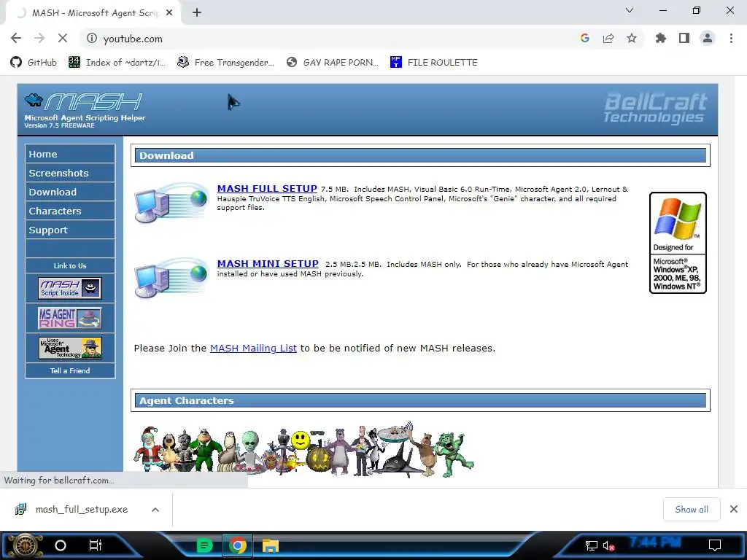747x560 pixels.
Task: Close the MASH browser tab
Action: click(x=169, y=13)
